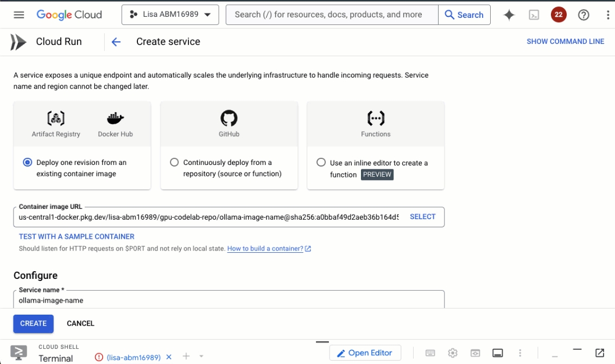Select Continuously deploy from a repository
Screen dimensions: 615x364
[x=174, y=162]
